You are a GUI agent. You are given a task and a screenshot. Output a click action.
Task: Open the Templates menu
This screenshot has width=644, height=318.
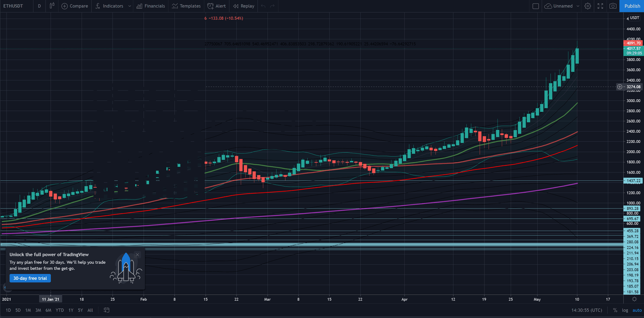click(x=186, y=6)
